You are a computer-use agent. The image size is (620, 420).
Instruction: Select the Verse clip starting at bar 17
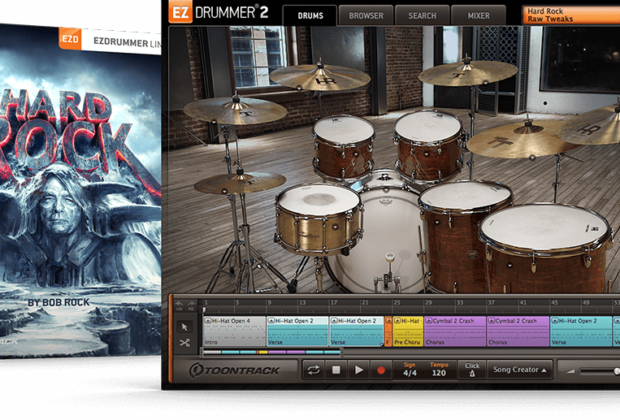tap(357, 331)
